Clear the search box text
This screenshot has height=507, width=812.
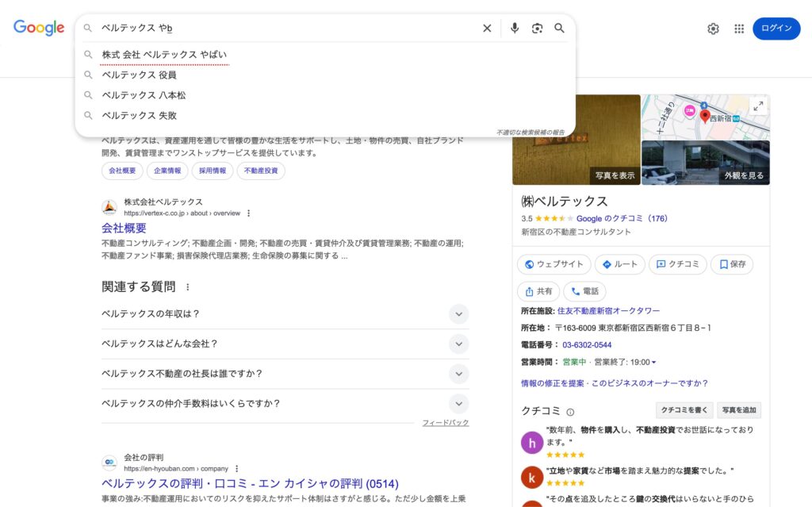pos(487,29)
